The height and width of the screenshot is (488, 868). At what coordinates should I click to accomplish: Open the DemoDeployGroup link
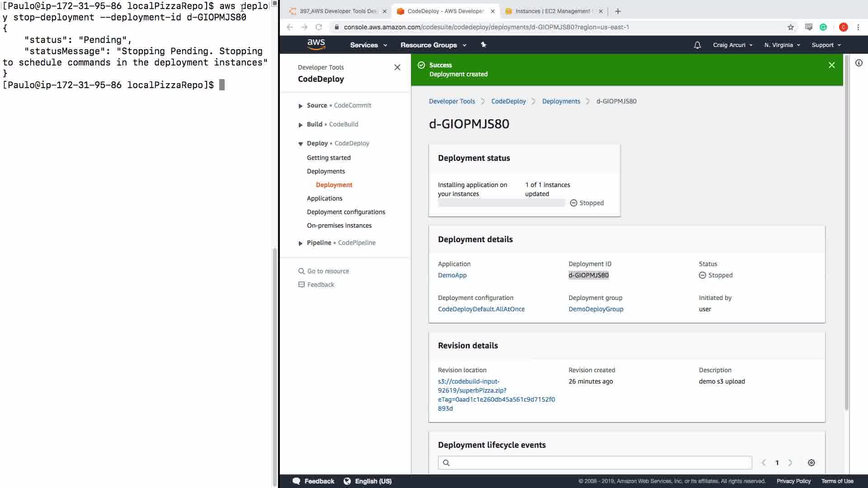595,309
